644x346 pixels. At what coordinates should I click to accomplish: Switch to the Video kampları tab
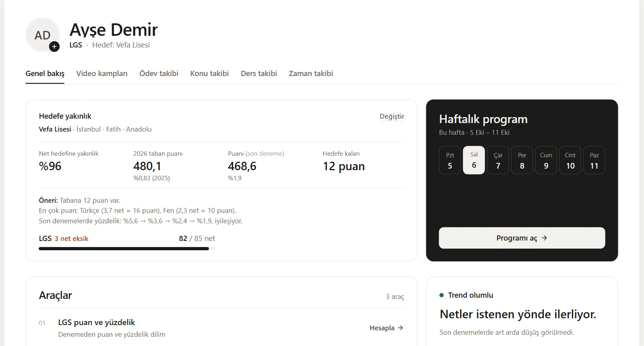[x=102, y=73]
